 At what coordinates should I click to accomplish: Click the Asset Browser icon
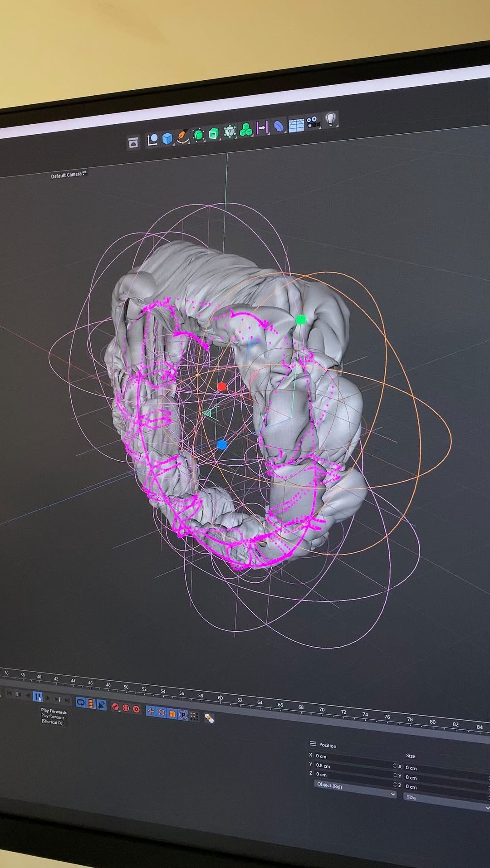pos(133,143)
